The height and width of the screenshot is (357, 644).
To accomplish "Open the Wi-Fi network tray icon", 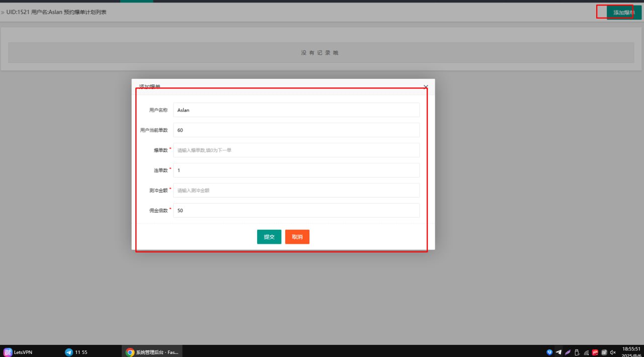I will coord(586,352).
